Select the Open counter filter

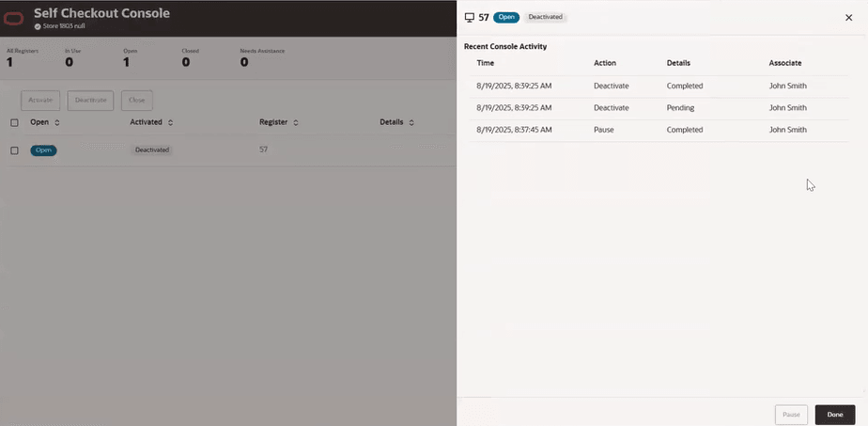coord(131,57)
